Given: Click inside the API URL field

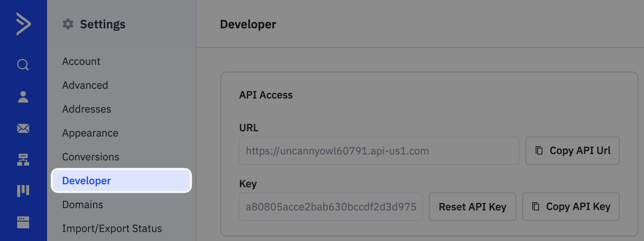Looking at the screenshot, I should [x=379, y=151].
